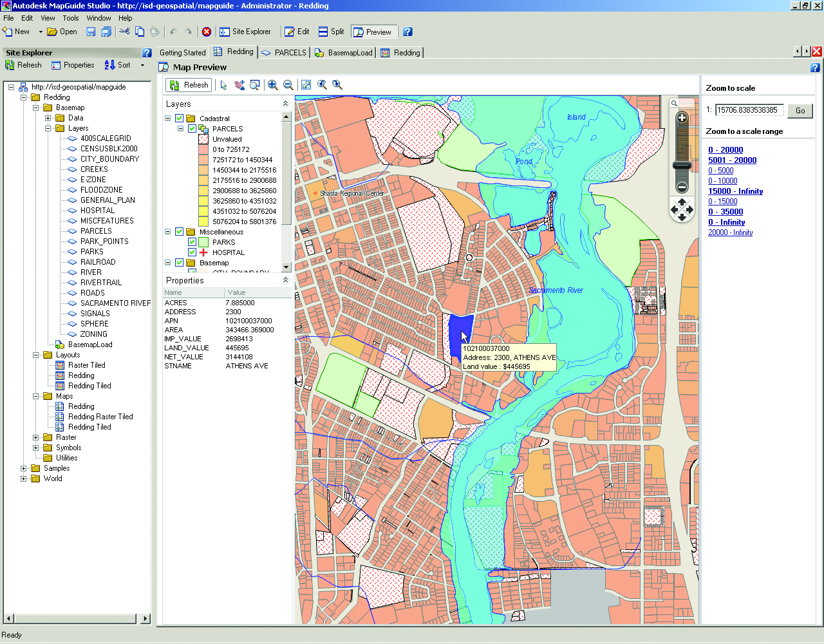Toggle the PARCELS layer checkbox
The height and width of the screenshot is (644, 824).
coord(192,129)
